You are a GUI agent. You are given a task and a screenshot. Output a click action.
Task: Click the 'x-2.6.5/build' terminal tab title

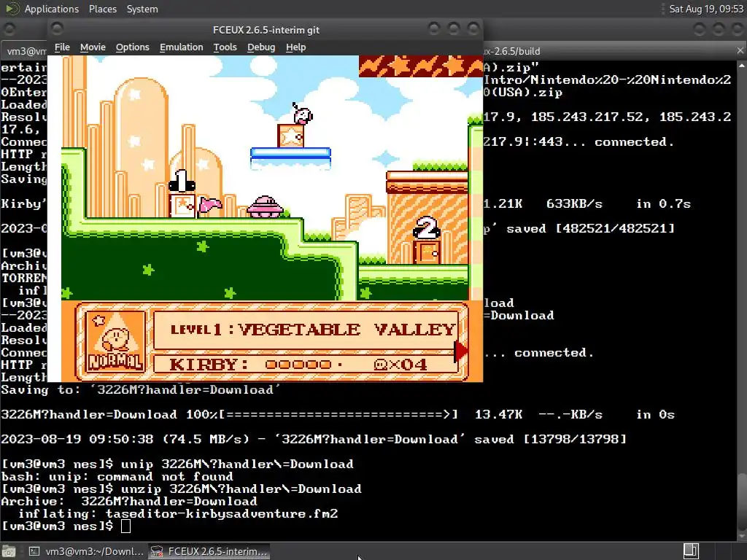(511, 51)
